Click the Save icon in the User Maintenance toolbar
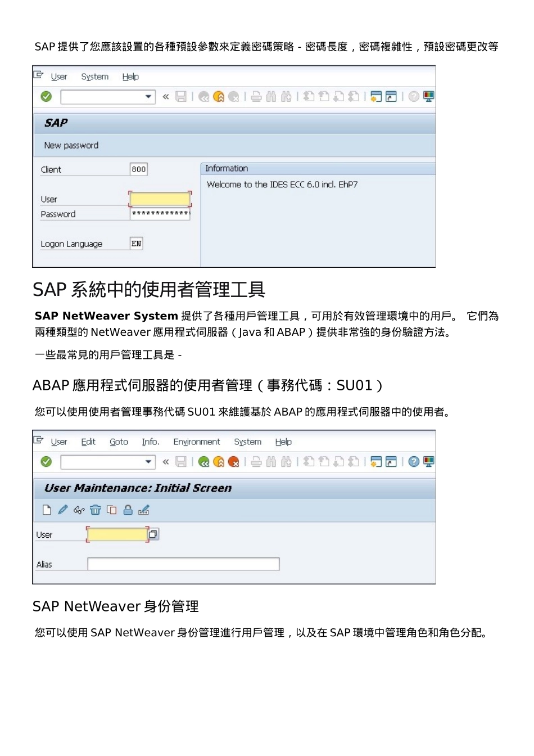534x756 pixels. click(x=181, y=462)
